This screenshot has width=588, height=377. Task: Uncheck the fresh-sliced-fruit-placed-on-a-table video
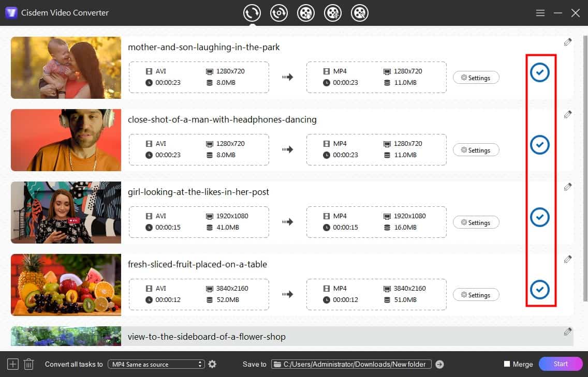tap(540, 290)
